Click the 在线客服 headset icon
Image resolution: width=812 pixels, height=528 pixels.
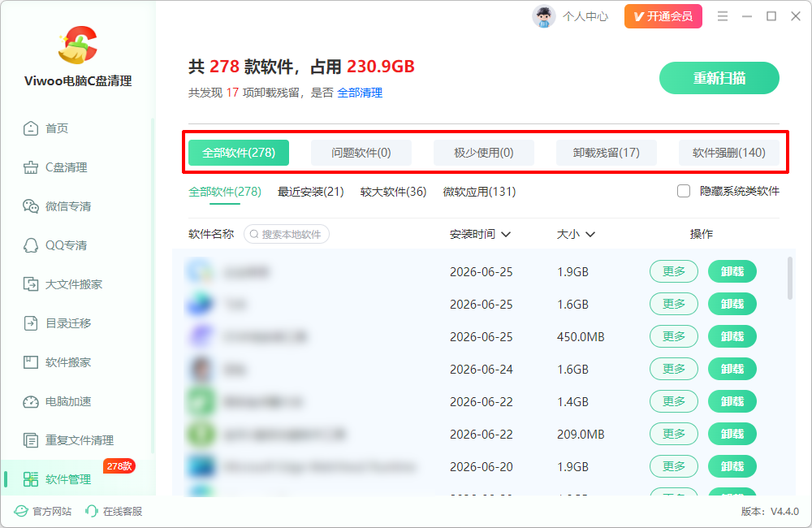tap(92, 512)
